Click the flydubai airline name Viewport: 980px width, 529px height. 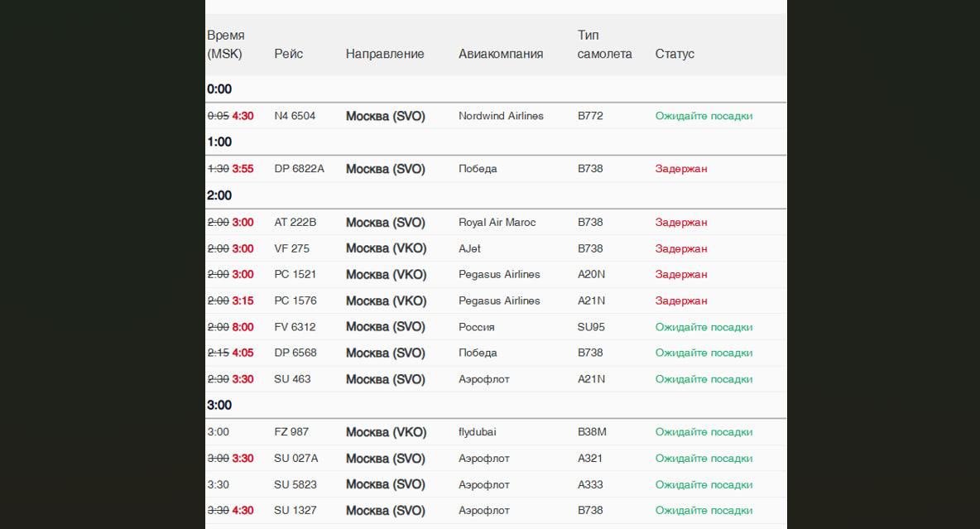click(x=478, y=432)
